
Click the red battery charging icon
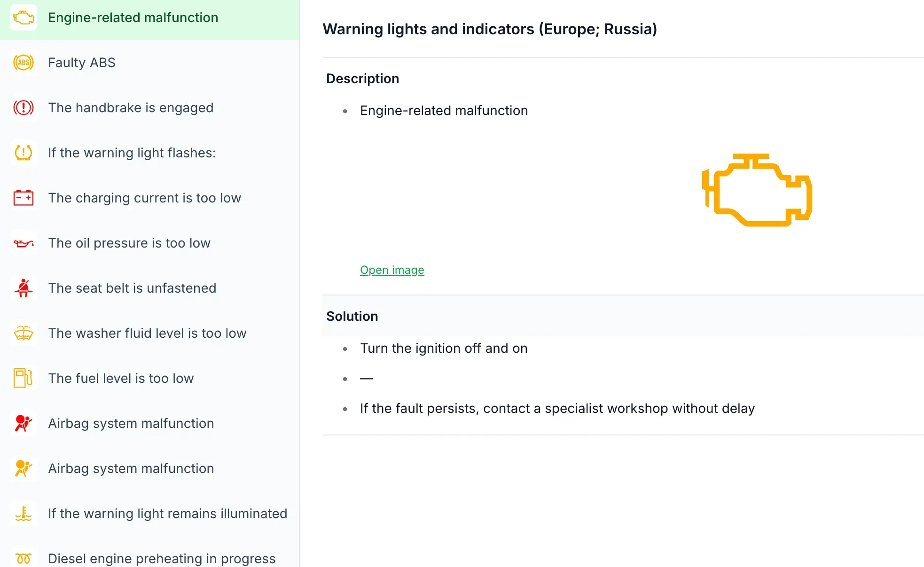point(23,198)
